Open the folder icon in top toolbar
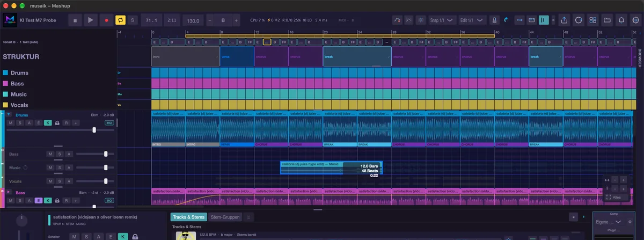This screenshot has height=240, width=644. 607,20
